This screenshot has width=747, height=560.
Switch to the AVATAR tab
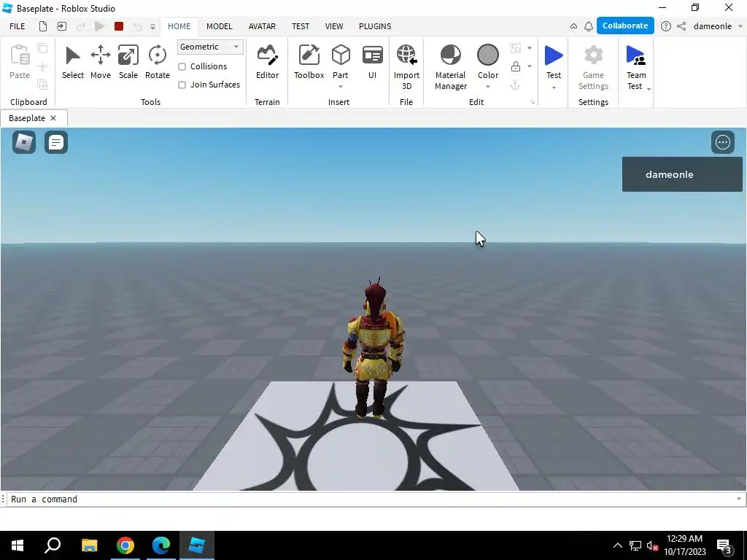coord(262,26)
